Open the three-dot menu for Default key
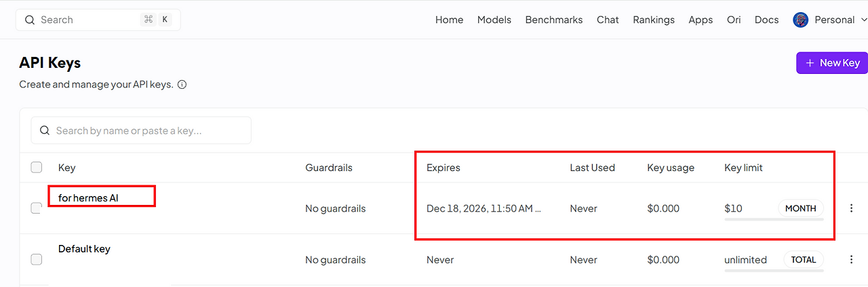 click(x=852, y=259)
